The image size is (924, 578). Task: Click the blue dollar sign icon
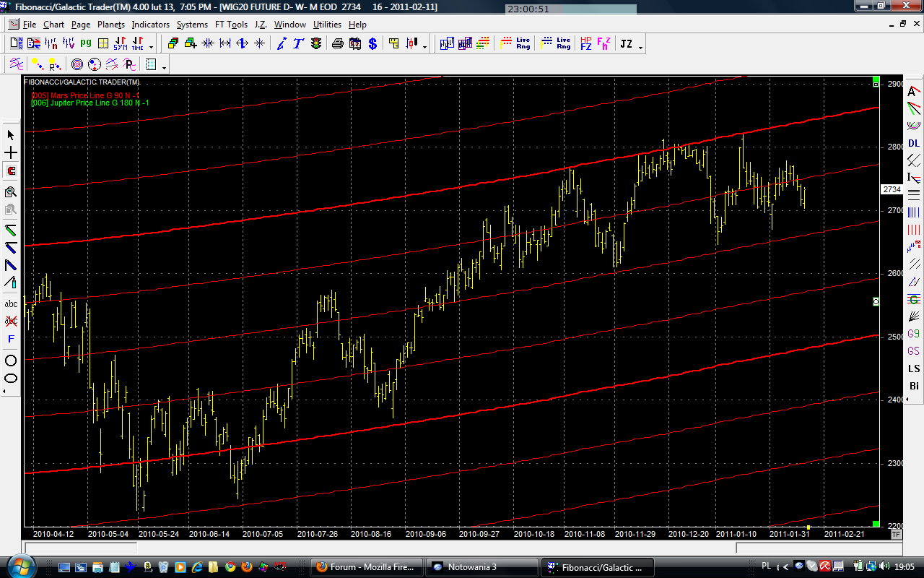click(x=372, y=43)
